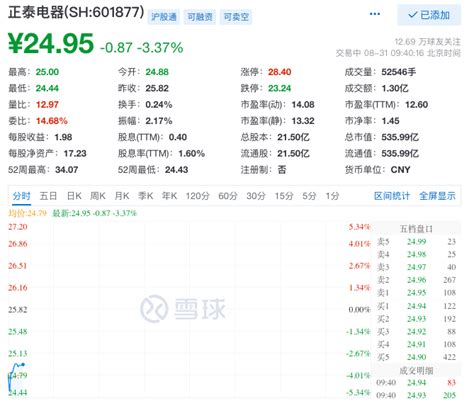474x401 pixels.
Task: Click the 可卖空 tag
Action: (236, 17)
